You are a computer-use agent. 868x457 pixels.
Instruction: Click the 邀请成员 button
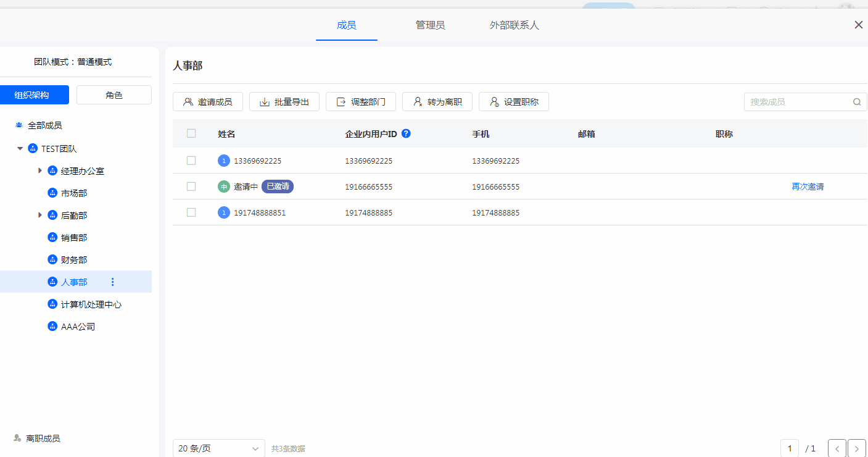coord(208,102)
